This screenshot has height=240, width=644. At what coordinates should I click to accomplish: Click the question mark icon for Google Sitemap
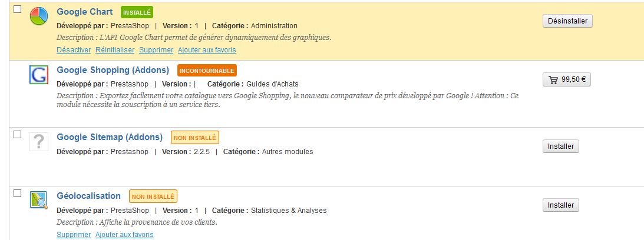[38, 142]
